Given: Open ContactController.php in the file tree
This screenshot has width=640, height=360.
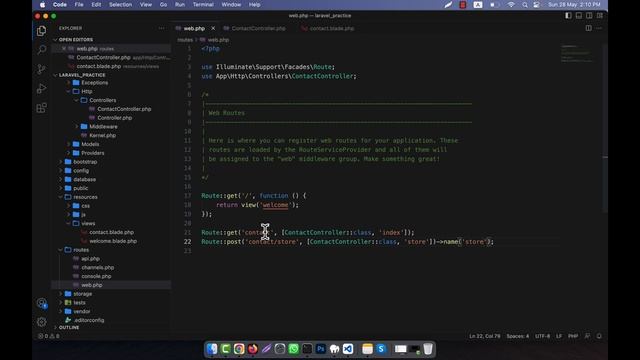Looking at the screenshot, I should point(124,109).
